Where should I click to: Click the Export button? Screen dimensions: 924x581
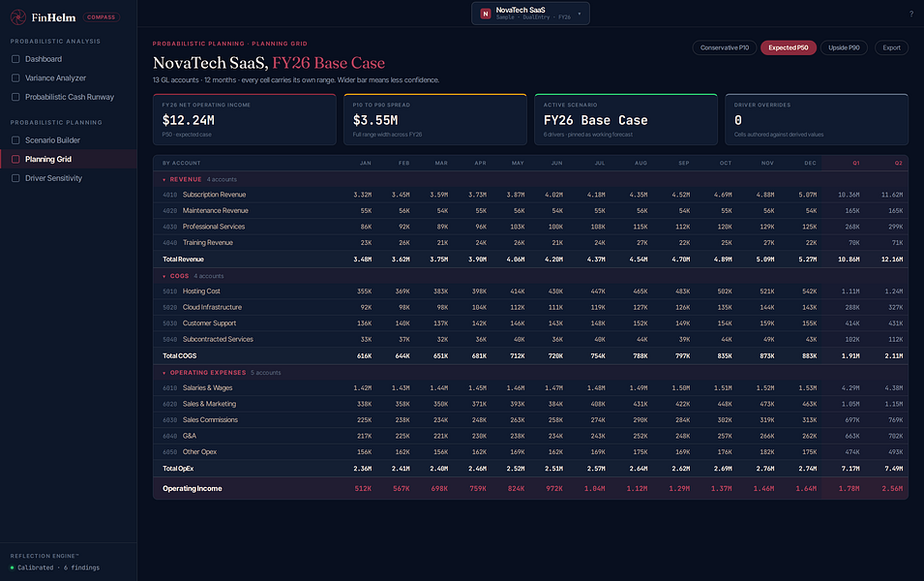click(891, 47)
